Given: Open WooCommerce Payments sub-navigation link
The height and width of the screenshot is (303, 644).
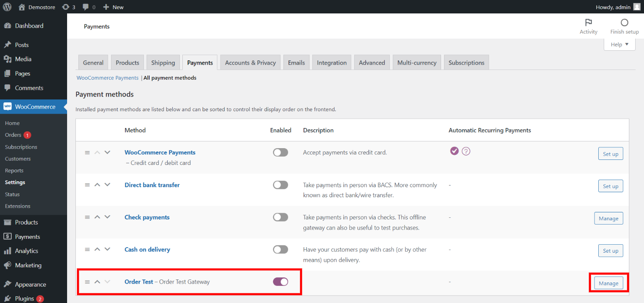Looking at the screenshot, I should click(107, 78).
